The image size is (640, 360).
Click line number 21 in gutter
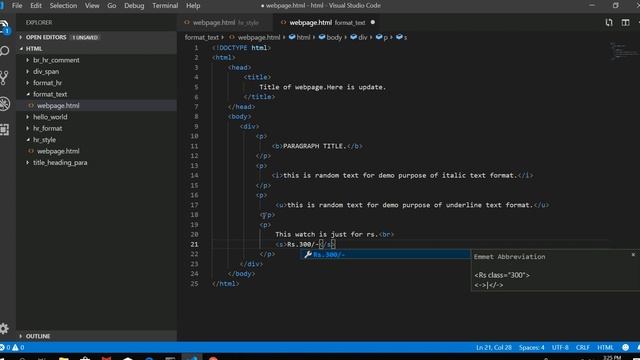[194, 244]
